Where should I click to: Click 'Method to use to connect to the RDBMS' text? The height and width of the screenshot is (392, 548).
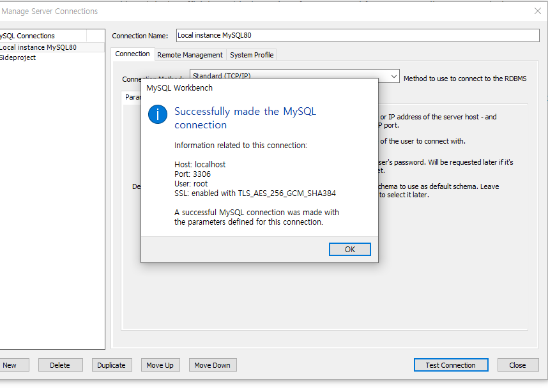465,79
